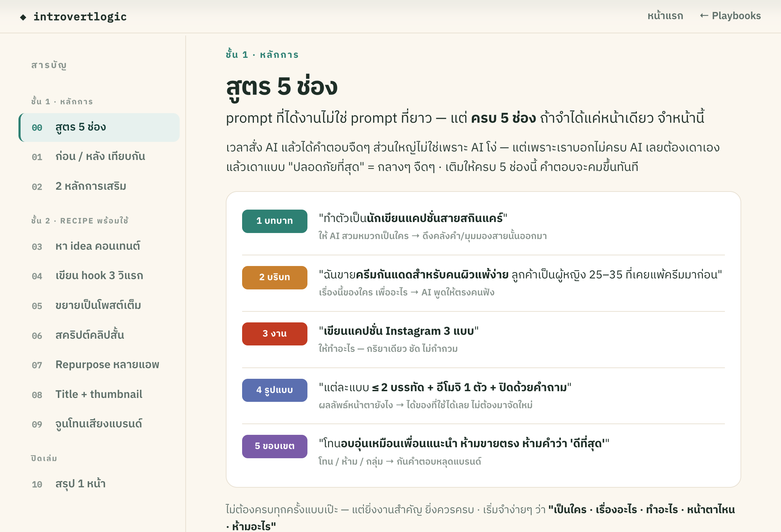Open sidebar item 09 จูนโทนเสียงแบรนด์
The height and width of the screenshot is (532, 781).
click(99, 424)
